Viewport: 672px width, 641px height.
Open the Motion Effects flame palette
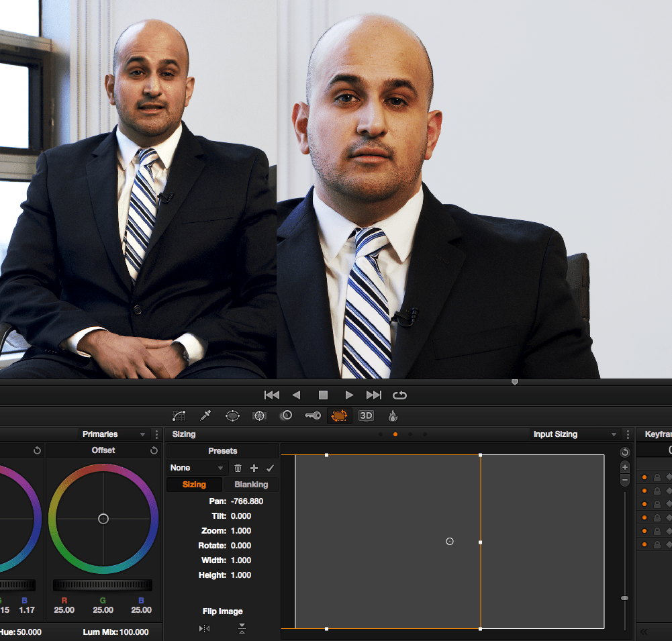[393, 415]
